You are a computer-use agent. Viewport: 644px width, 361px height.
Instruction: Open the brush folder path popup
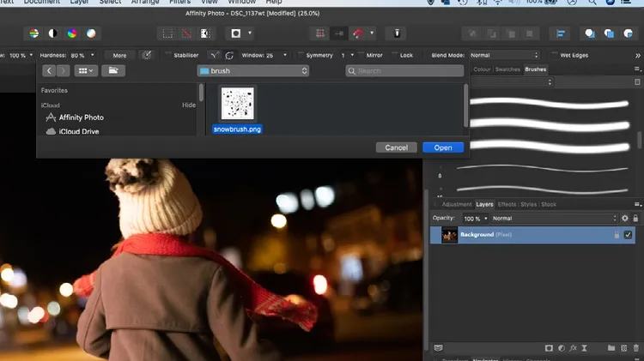click(253, 70)
